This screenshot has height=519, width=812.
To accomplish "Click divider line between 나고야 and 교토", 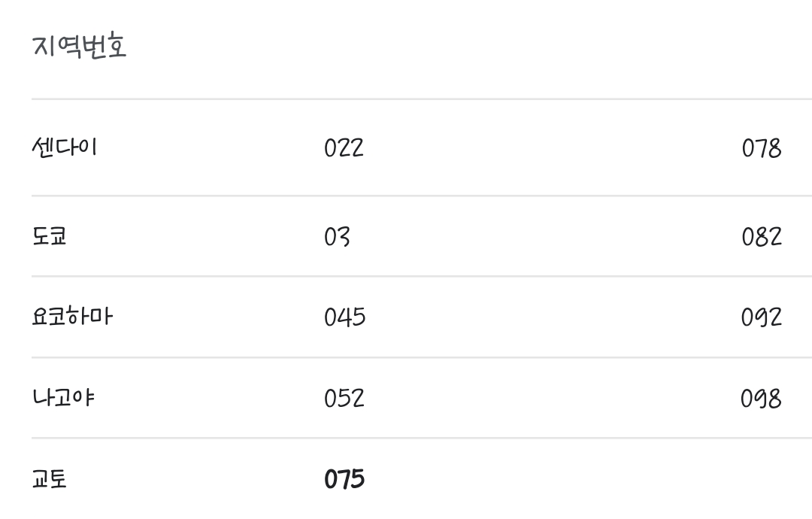I will 422,439.
